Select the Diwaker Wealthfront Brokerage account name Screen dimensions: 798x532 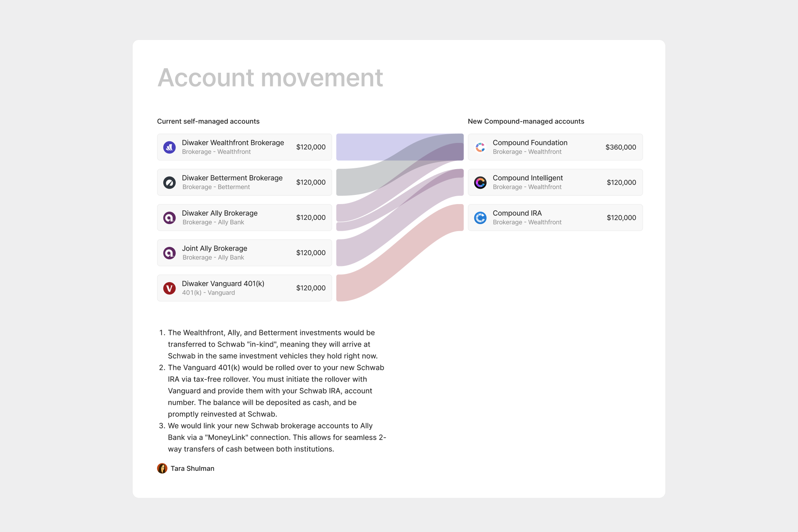coord(233,143)
